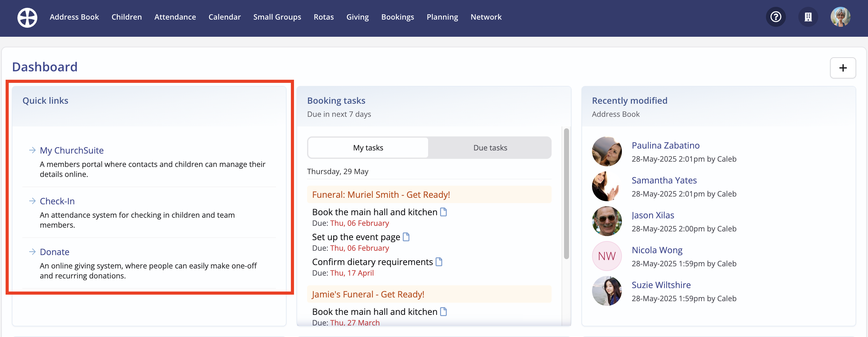Viewport: 868px width, 337px height.
Task: Click arrow icon beside My ChurchSuite
Action: [x=32, y=150]
